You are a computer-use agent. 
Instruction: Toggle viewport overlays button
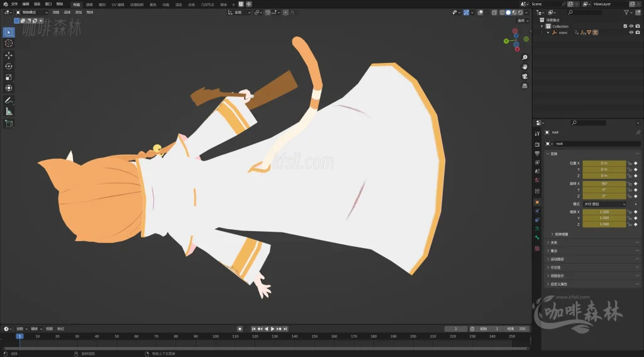[480, 13]
